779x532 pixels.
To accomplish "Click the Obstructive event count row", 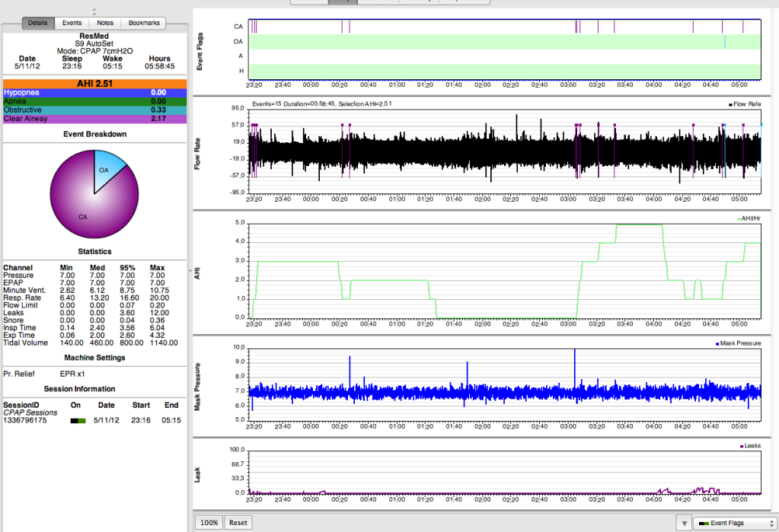I will tap(95, 110).
